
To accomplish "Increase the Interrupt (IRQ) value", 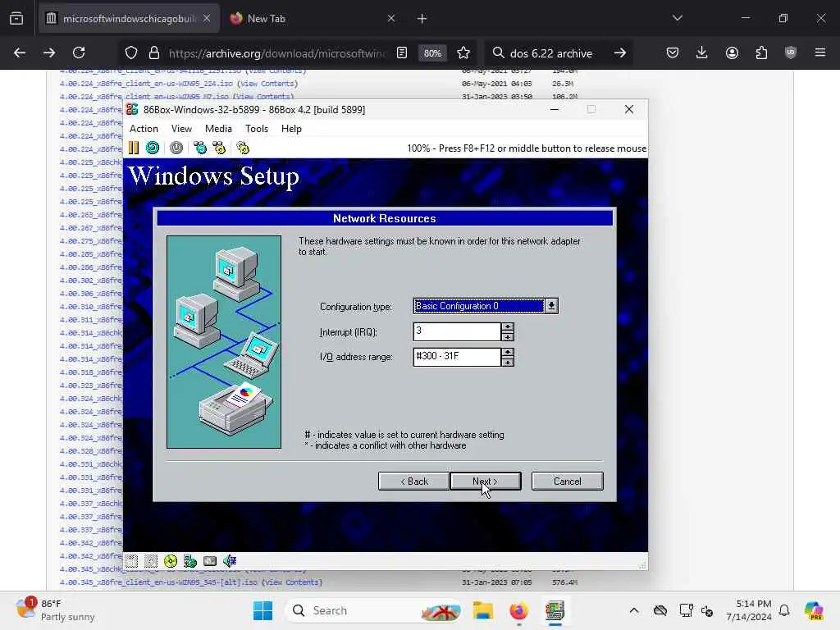I will [507, 326].
